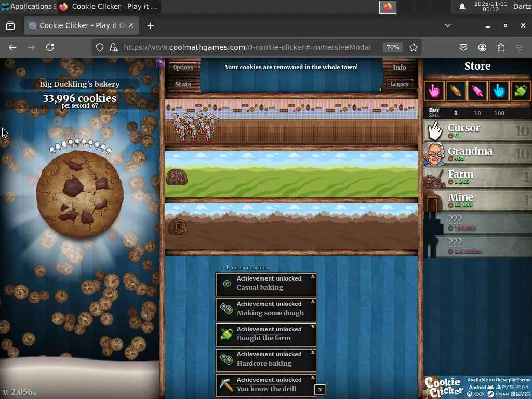Screen dimensions: 532x399
Task: Set purchase quantity to 100
Action: coord(499,113)
